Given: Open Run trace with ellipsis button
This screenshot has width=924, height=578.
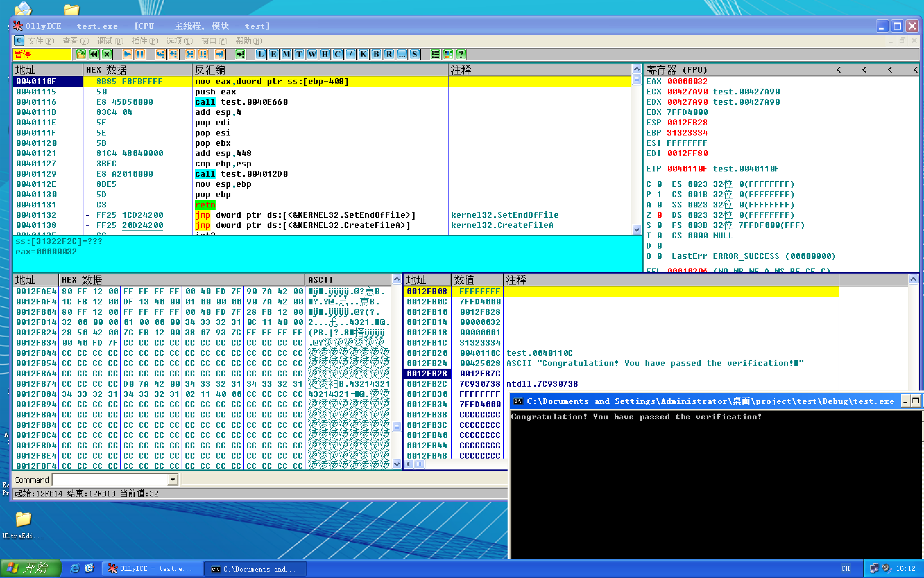Looking at the screenshot, I should 402,54.
